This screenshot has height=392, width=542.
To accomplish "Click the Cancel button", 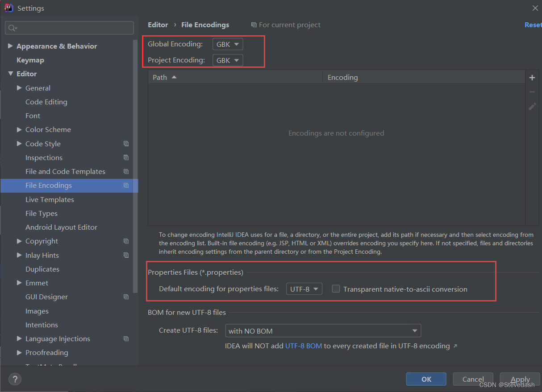I will [x=473, y=379].
